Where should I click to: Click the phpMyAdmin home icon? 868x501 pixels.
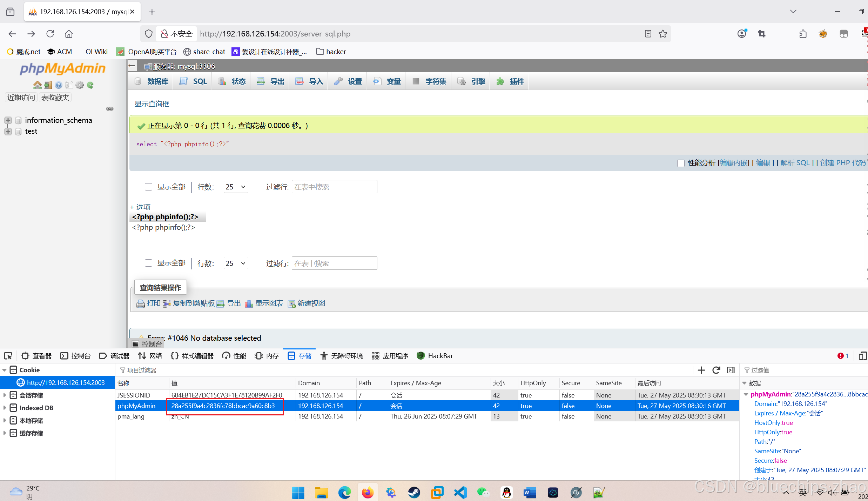pyautogui.click(x=37, y=85)
